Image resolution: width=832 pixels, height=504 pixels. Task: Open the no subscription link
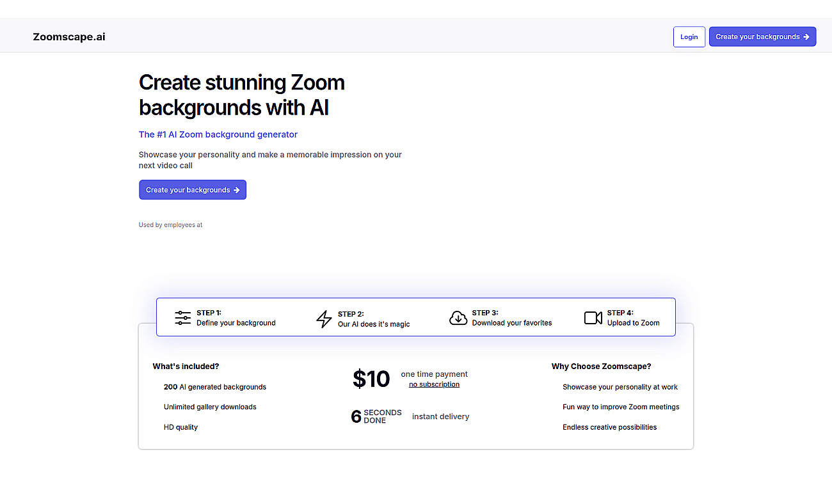[434, 384]
